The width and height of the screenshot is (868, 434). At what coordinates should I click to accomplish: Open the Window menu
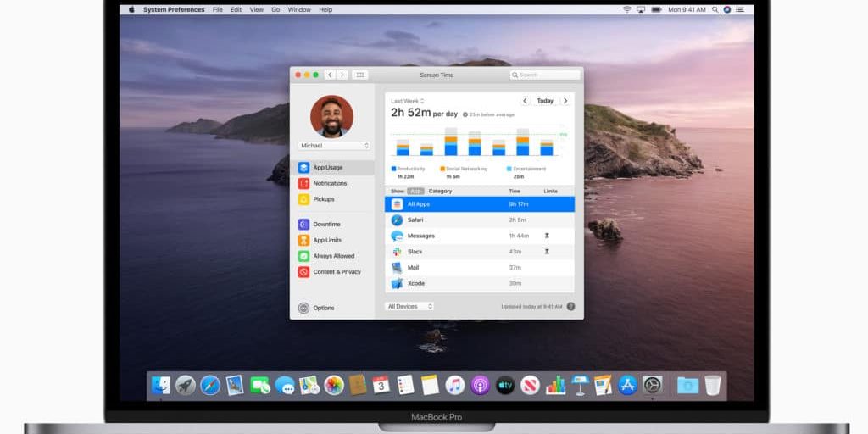click(299, 9)
